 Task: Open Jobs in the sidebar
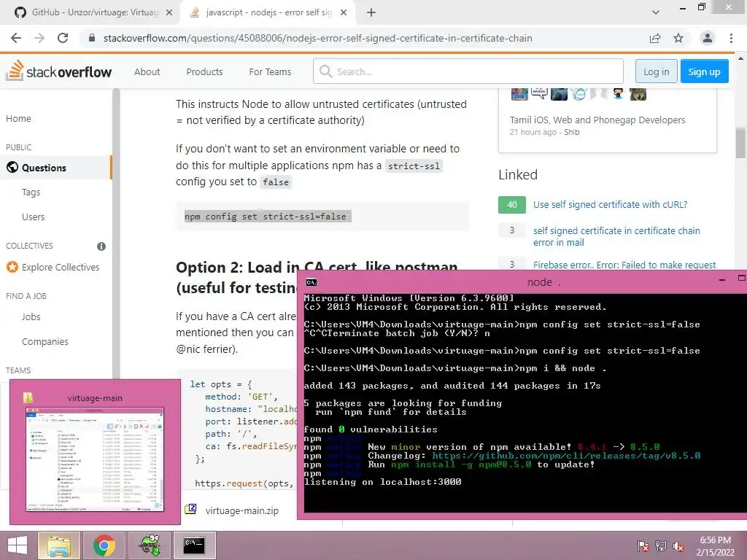[x=31, y=317]
